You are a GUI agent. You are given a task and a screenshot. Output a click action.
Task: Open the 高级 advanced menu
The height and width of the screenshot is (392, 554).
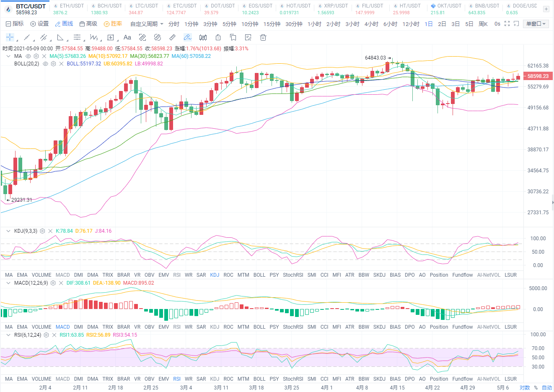pyautogui.click(x=88, y=24)
